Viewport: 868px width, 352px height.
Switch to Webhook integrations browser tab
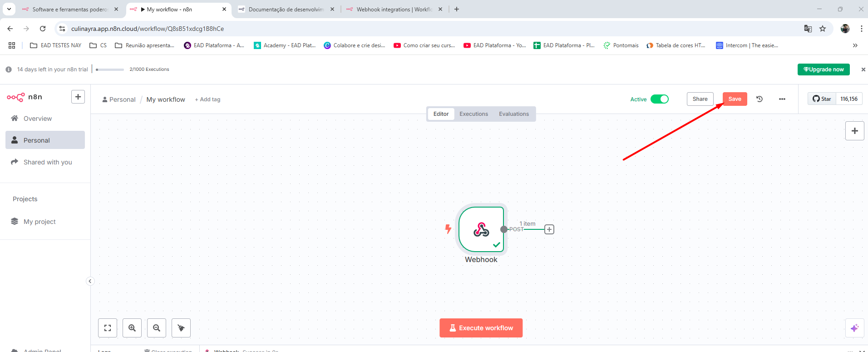click(394, 9)
